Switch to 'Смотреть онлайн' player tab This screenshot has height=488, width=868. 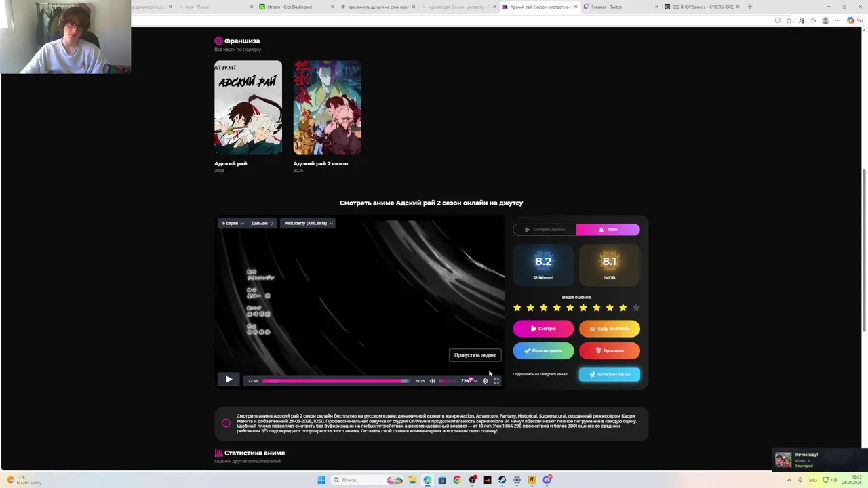click(545, 230)
